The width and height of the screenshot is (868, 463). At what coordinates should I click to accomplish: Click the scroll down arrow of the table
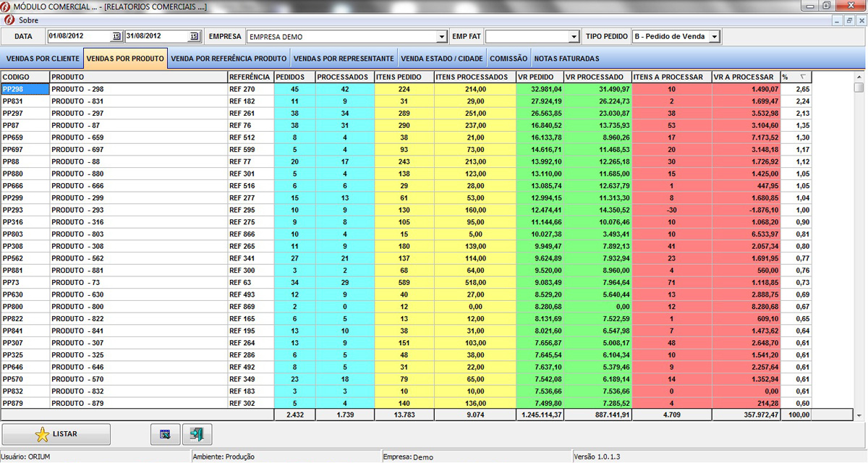pyautogui.click(x=859, y=415)
